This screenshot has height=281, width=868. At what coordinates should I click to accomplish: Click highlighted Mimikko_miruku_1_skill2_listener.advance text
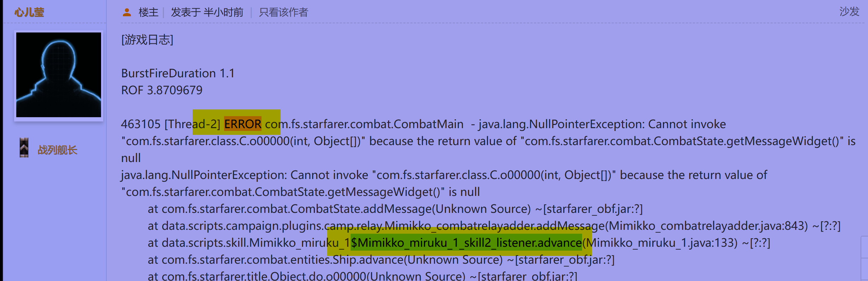(x=466, y=243)
